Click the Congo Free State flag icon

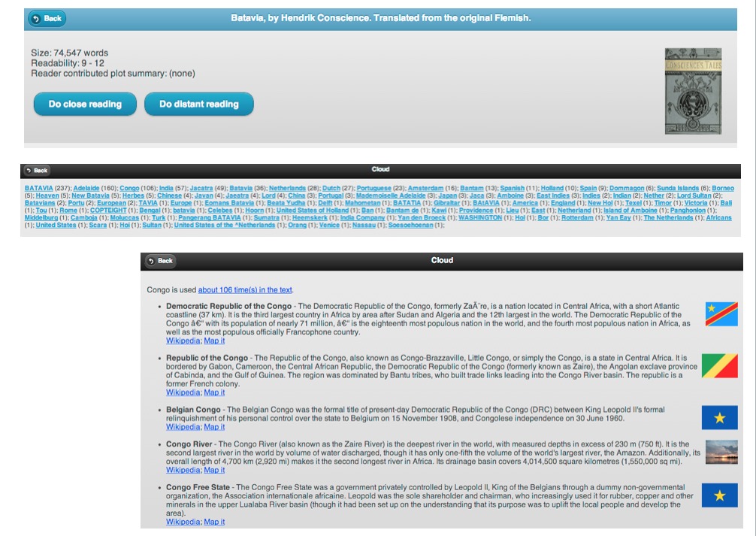tap(721, 495)
